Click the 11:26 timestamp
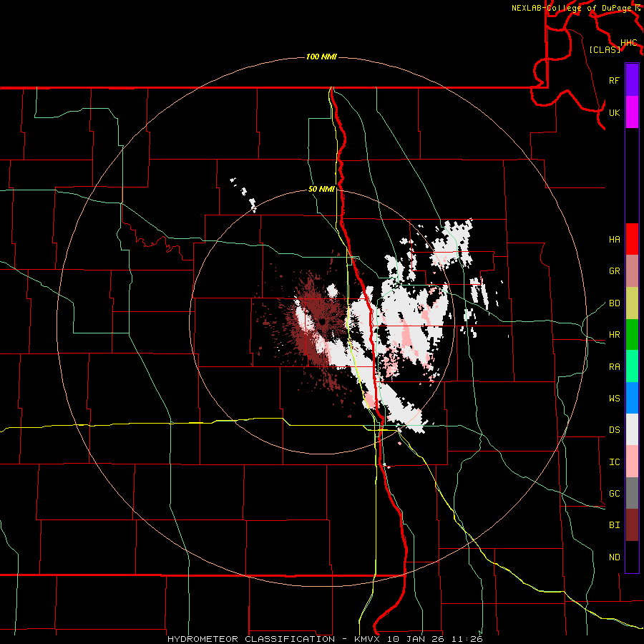This screenshot has height=644, width=644. (x=467, y=639)
